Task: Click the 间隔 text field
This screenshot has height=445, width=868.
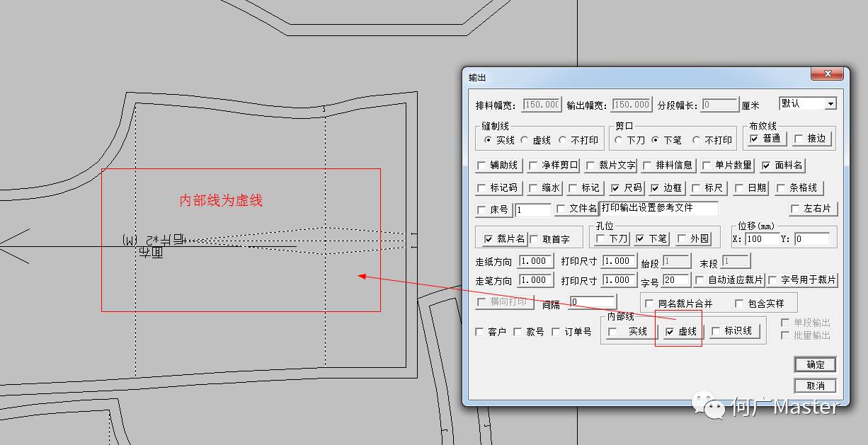Action: pyautogui.click(x=592, y=303)
